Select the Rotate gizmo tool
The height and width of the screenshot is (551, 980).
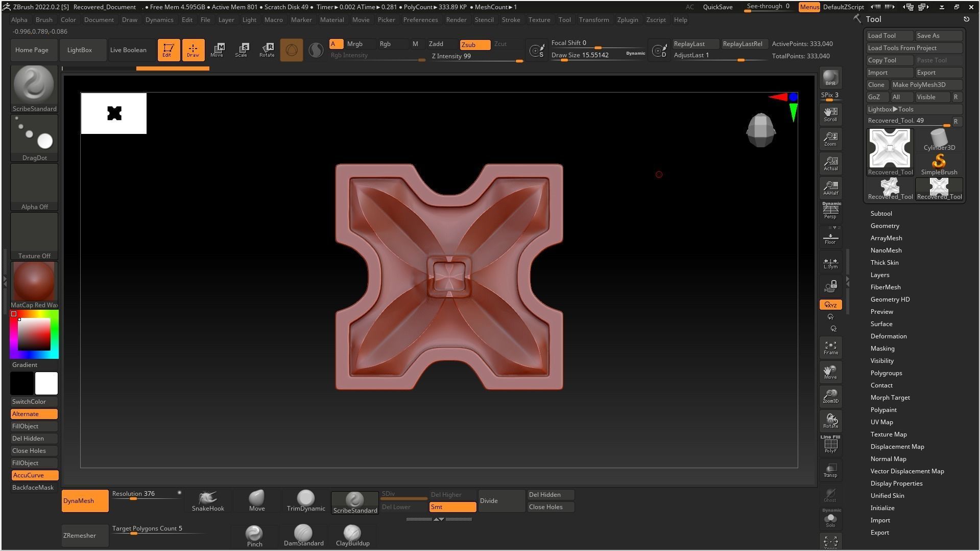267,50
